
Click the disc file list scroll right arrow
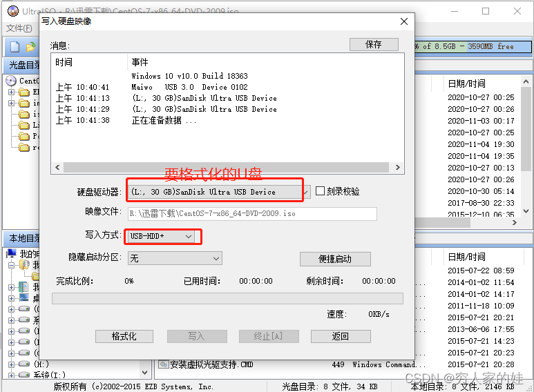pyautogui.click(x=515, y=222)
